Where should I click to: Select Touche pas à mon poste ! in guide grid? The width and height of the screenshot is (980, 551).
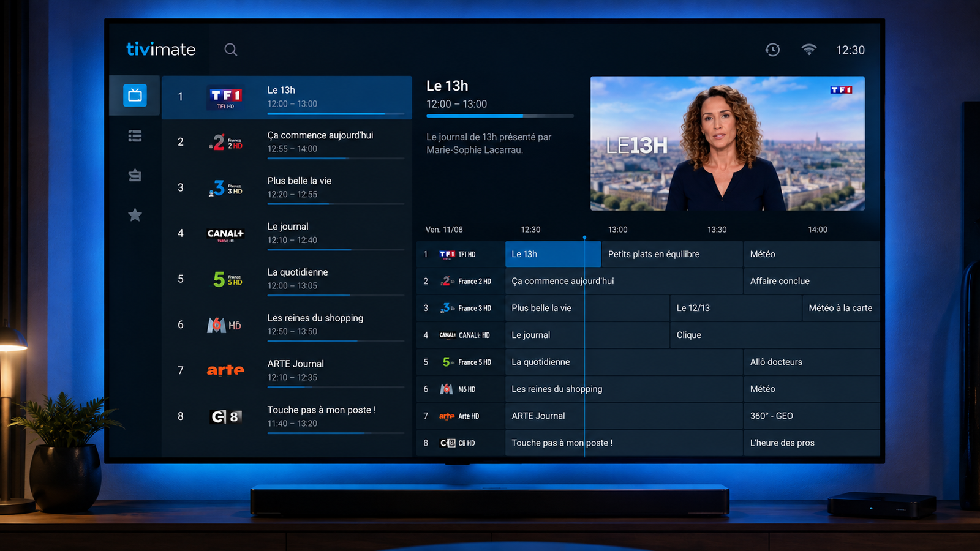tap(624, 443)
